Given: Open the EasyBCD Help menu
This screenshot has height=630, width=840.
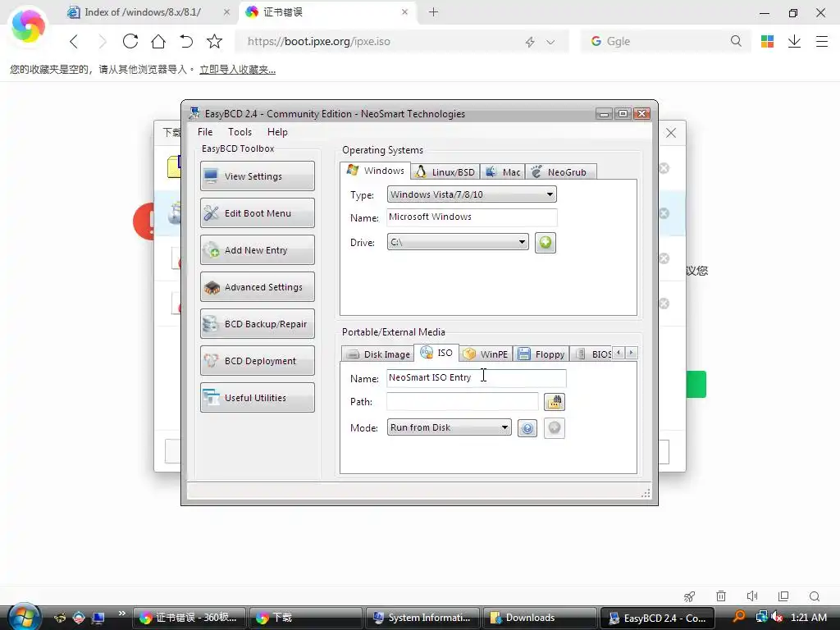Looking at the screenshot, I should point(277,132).
